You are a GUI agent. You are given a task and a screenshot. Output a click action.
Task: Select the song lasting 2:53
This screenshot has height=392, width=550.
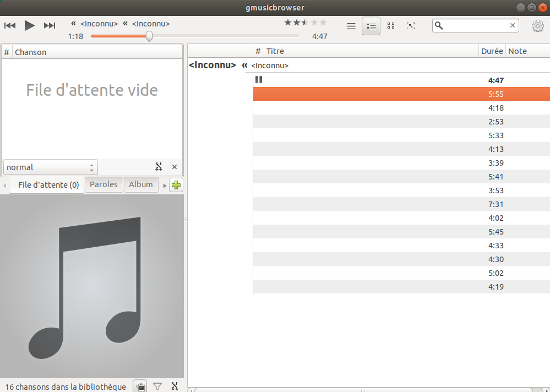[x=401, y=122]
